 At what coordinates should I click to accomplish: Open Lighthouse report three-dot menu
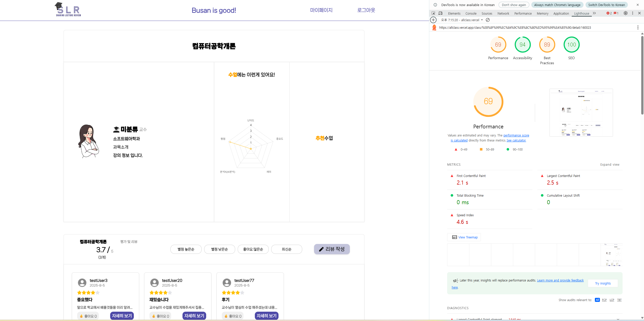[x=638, y=27]
